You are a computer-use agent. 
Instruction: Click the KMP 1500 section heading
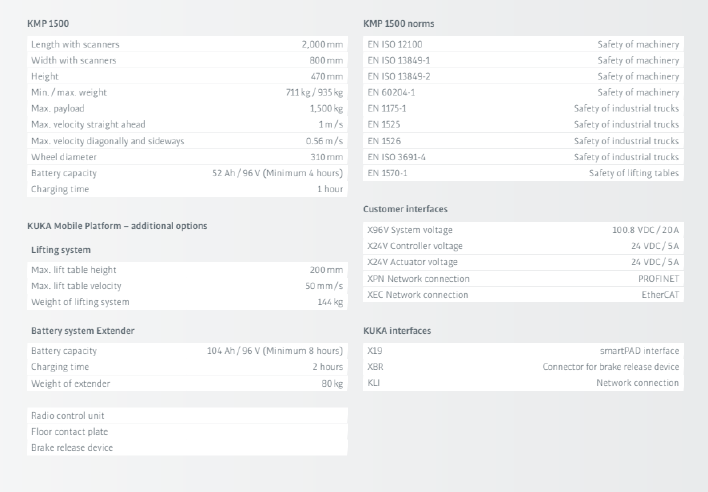[x=49, y=22]
